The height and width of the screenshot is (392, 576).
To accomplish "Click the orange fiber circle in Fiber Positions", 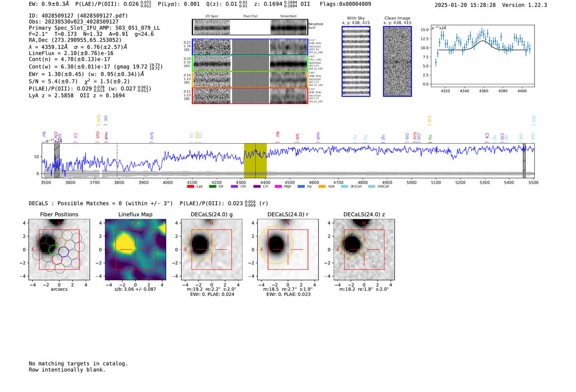I will 60,243.
